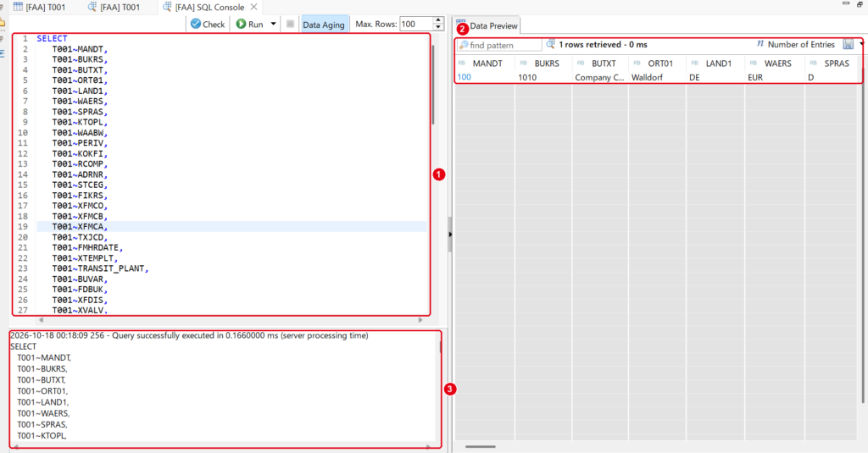Click editor line T001~FDBUK
The image size is (868, 453).
coord(80,290)
